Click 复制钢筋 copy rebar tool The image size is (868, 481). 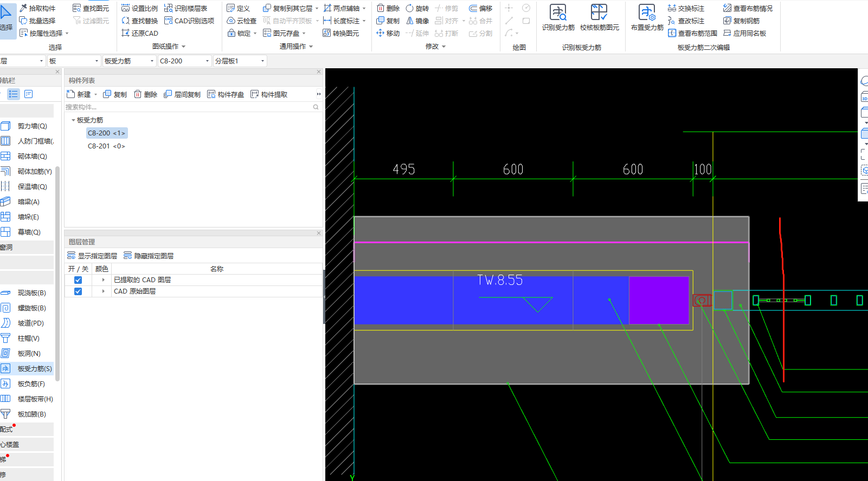click(x=742, y=21)
